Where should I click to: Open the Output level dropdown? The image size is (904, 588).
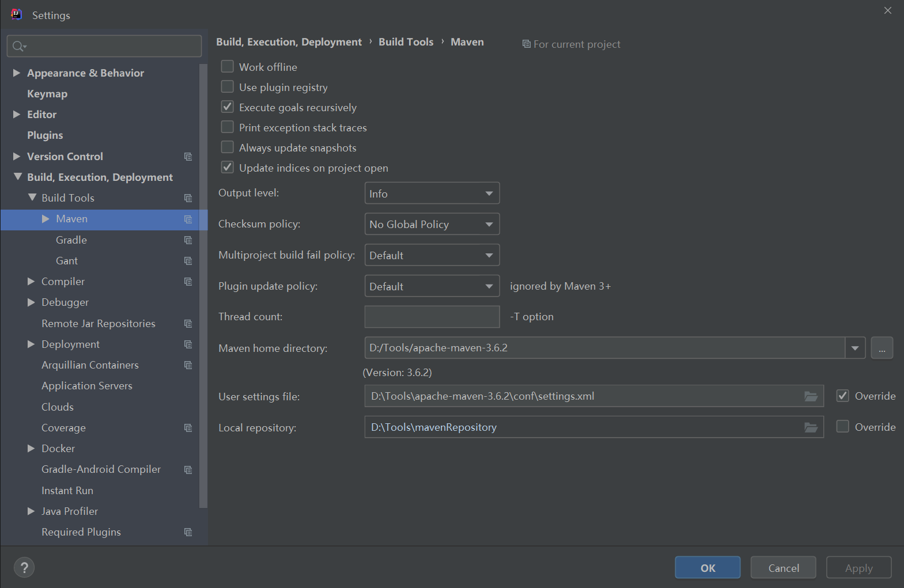pyautogui.click(x=432, y=194)
